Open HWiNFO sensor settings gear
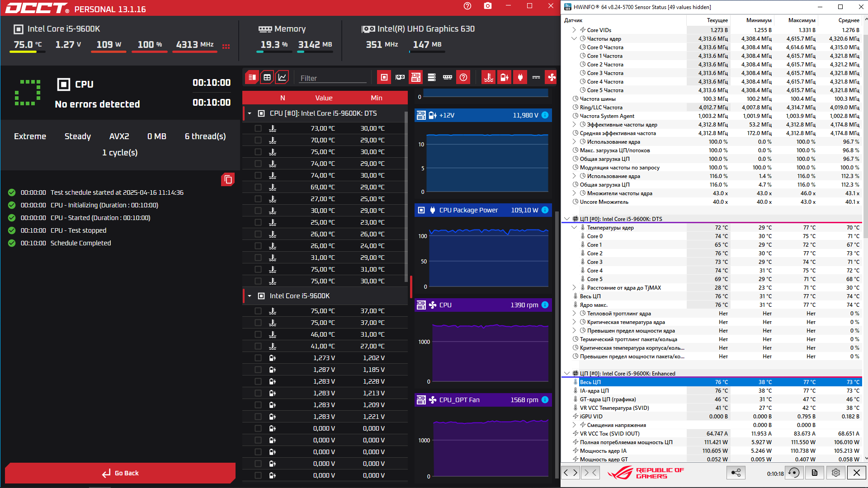The height and width of the screenshot is (488, 868). click(x=835, y=473)
